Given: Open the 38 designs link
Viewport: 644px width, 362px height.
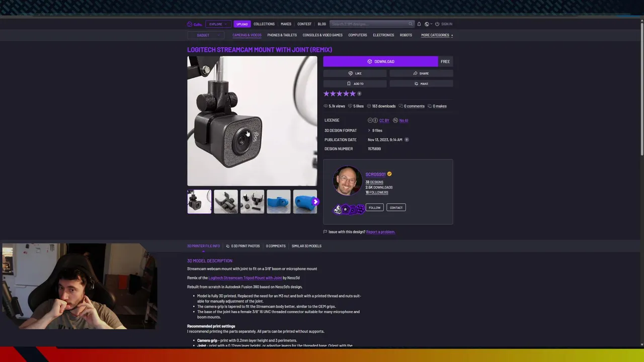Looking at the screenshot, I should (x=374, y=182).
